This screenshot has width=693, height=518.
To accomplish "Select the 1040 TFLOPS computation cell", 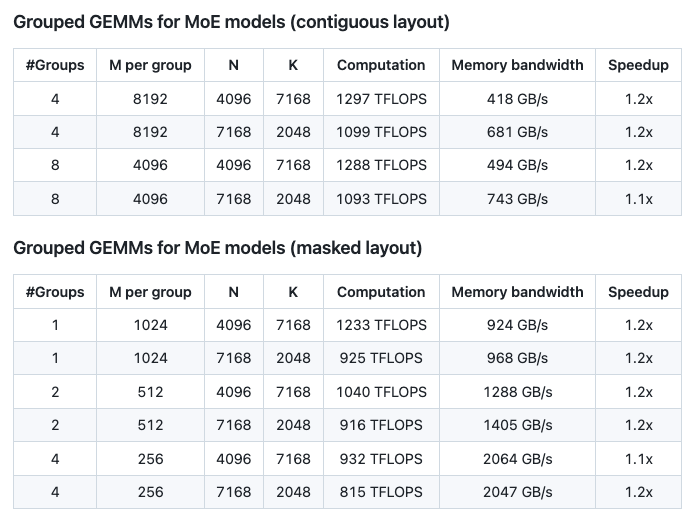I will coord(381,392).
